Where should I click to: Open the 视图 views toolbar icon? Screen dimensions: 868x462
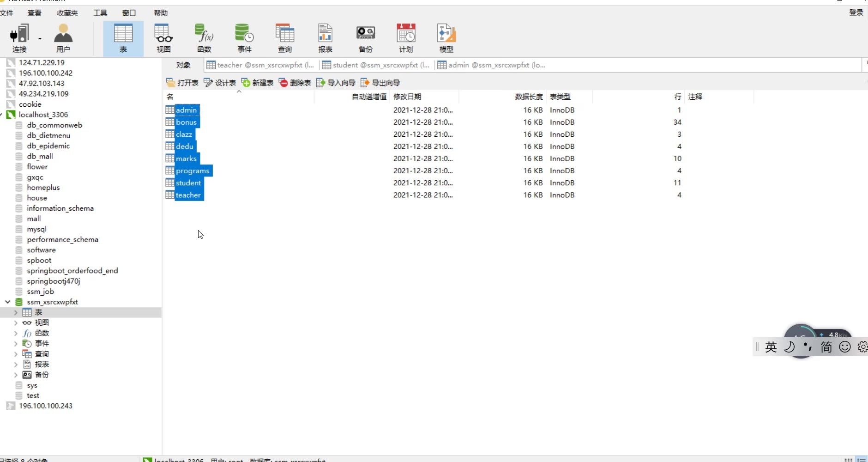coord(163,39)
